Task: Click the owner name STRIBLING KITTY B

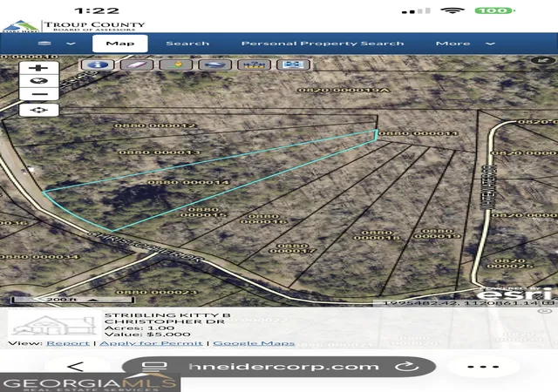Action: 167,315
